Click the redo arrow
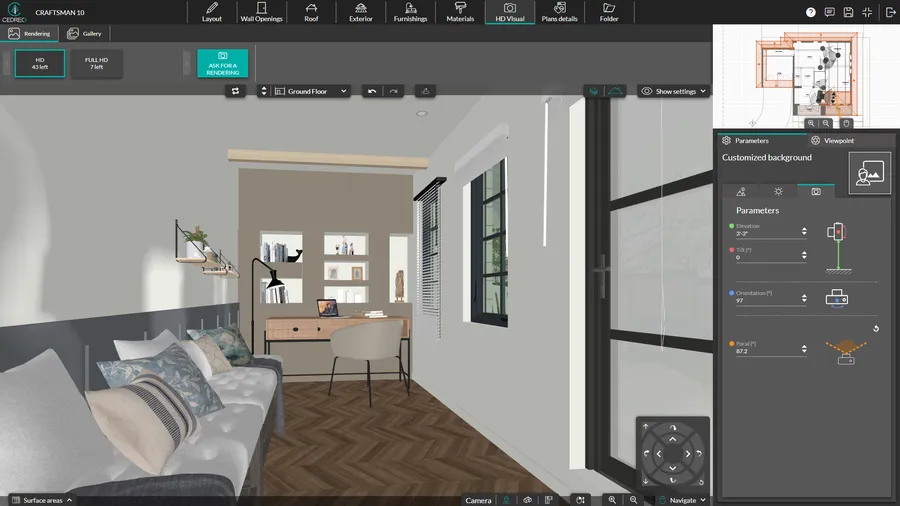The width and height of the screenshot is (900, 506). (x=393, y=91)
